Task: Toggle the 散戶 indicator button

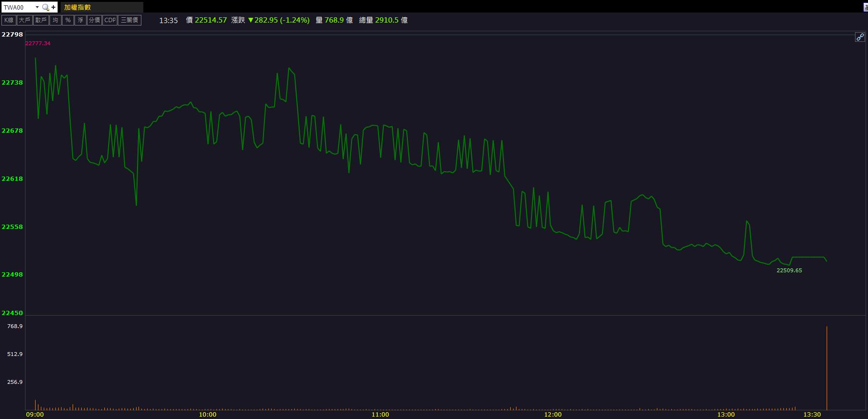Action: 41,20
